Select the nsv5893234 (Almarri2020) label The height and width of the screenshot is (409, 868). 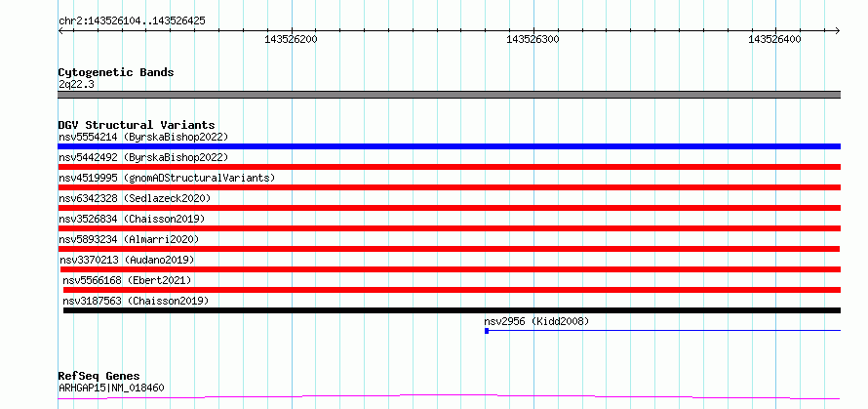click(x=129, y=239)
